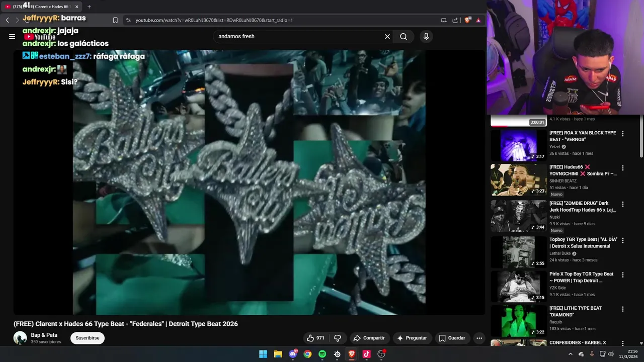Open options menu for Hades66 YOVNGCHIMI video
The width and height of the screenshot is (644, 362).
point(623,168)
